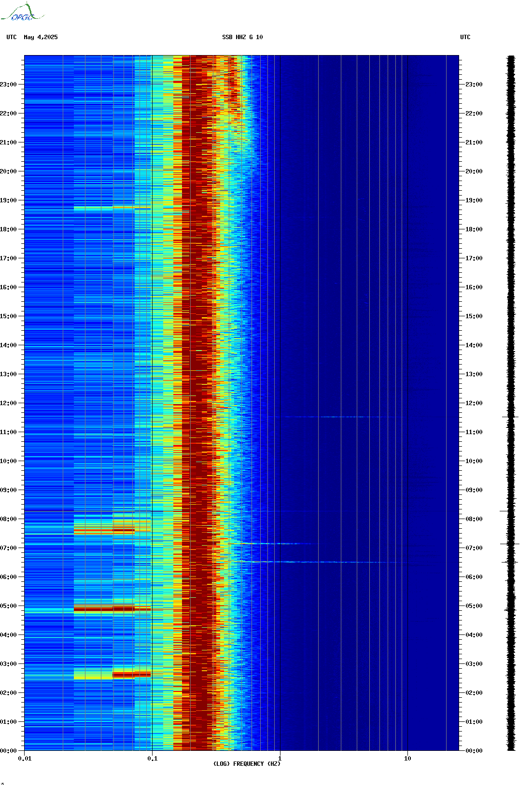Image resolution: width=532 pixels, height=789 pixels.
Task: Click '20:00' on the right time axis
Action: (474, 171)
